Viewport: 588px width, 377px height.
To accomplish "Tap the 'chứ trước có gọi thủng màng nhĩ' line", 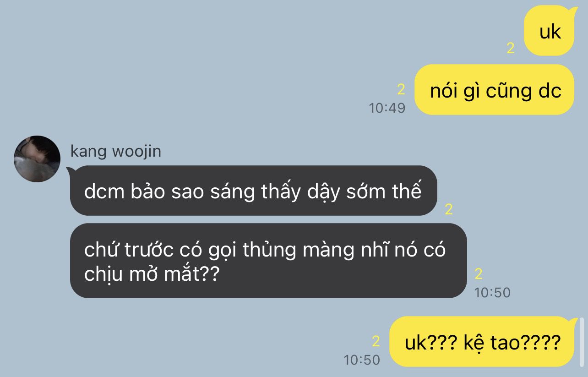I will pyautogui.click(x=265, y=250).
